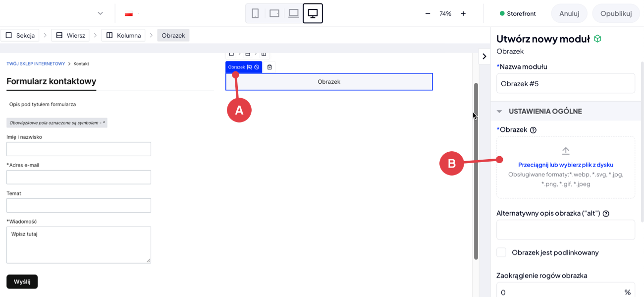The image size is (644, 297).
Task: Delete the Obrazek module with trash icon
Action: (x=269, y=67)
